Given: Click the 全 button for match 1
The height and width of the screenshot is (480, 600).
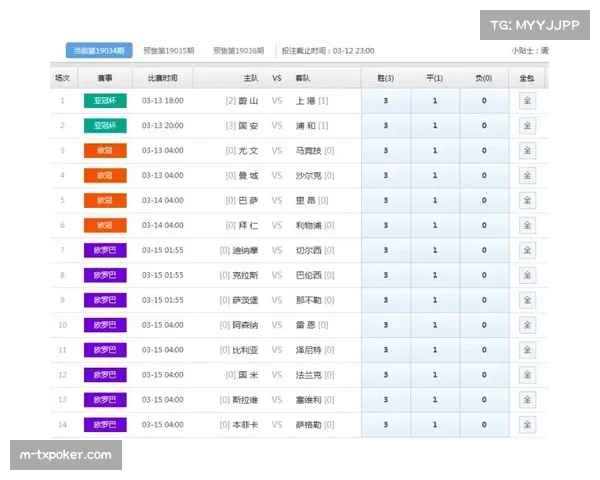Looking at the screenshot, I should [527, 100].
